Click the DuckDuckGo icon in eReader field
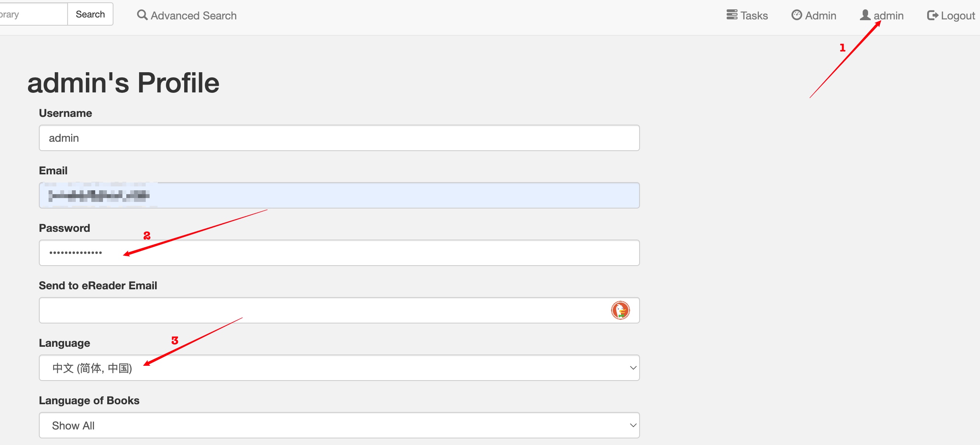980x445 pixels. click(620, 310)
